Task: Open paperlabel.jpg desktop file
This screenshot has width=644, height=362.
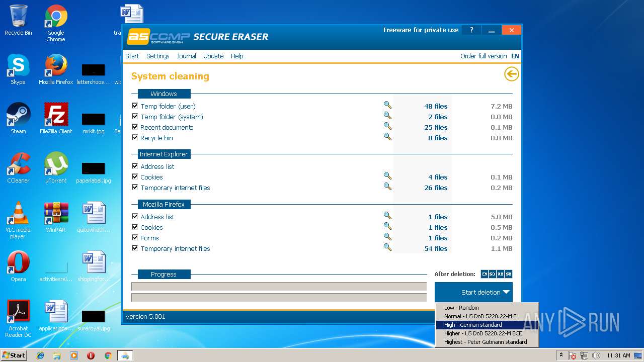Action: tap(94, 171)
